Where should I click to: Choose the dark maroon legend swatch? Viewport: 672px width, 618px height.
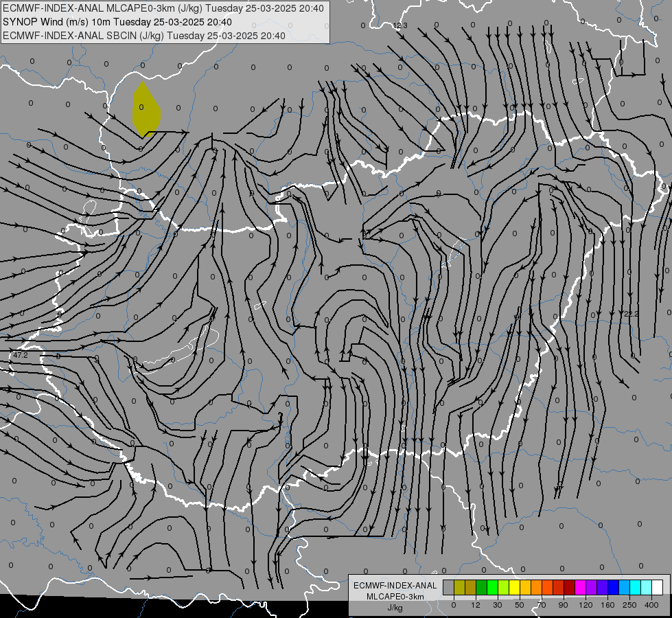click(x=569, y=587)
